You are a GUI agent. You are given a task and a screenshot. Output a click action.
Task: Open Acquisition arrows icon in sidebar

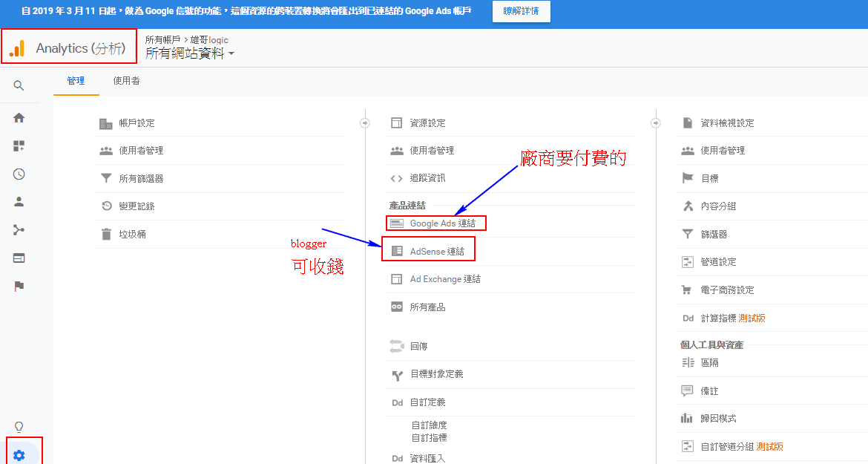[x=19, y=230]
